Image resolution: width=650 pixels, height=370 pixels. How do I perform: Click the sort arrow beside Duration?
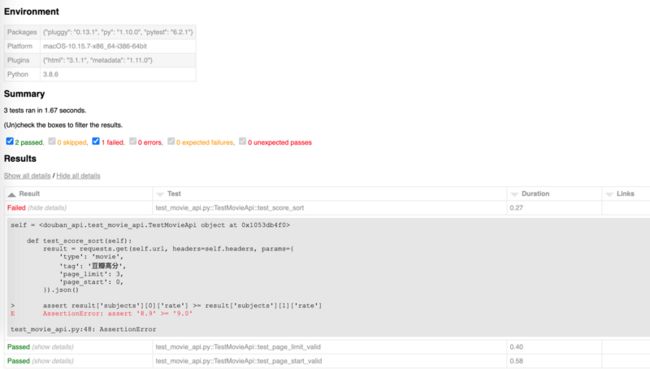click(514, 194)
